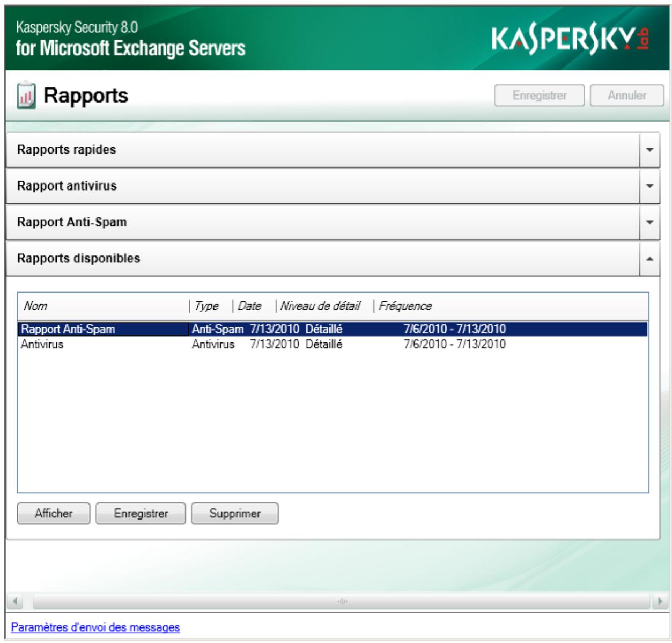Select the Antivirus report row name
672x643 pixels.
pos(42,344)
